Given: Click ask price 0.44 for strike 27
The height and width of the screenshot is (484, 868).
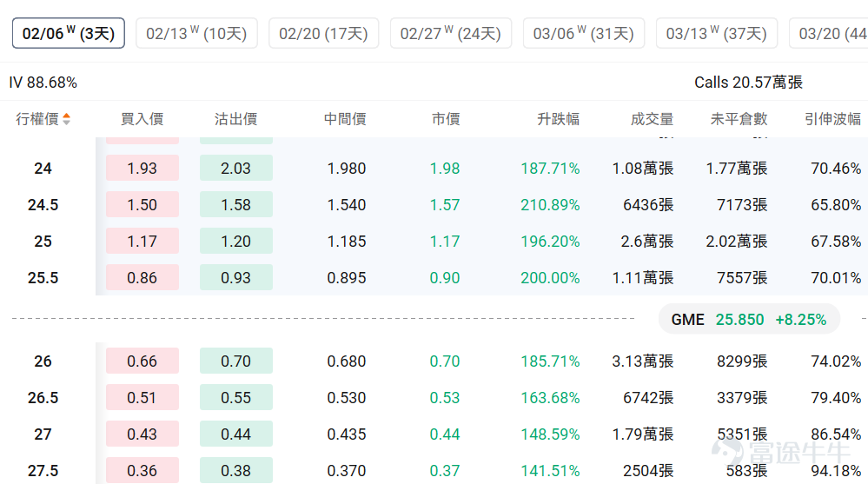Looking at the screenshot, I should (x=236, y=434).
